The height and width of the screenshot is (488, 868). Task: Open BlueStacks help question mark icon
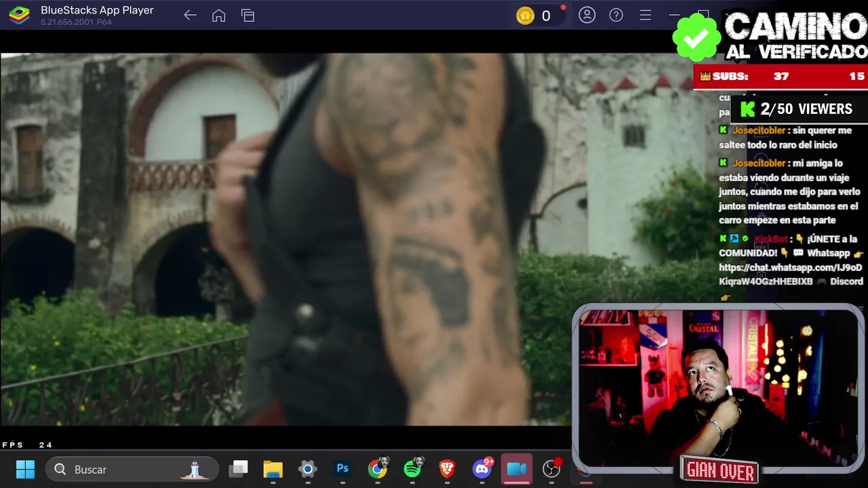(616, 15)
